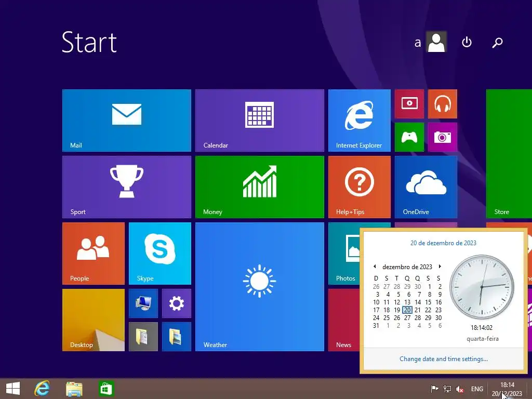Open the Documents folder tile
Viewport: 532px width, 399px height.
pyautogui.click(x=143, y=337)
